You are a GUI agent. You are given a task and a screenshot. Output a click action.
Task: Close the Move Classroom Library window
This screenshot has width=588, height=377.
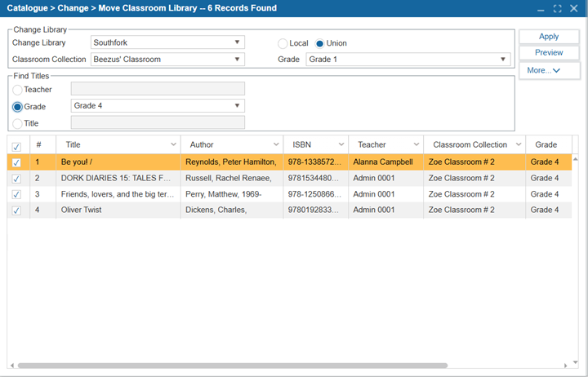pyautogui.click(x=574, y=8)
